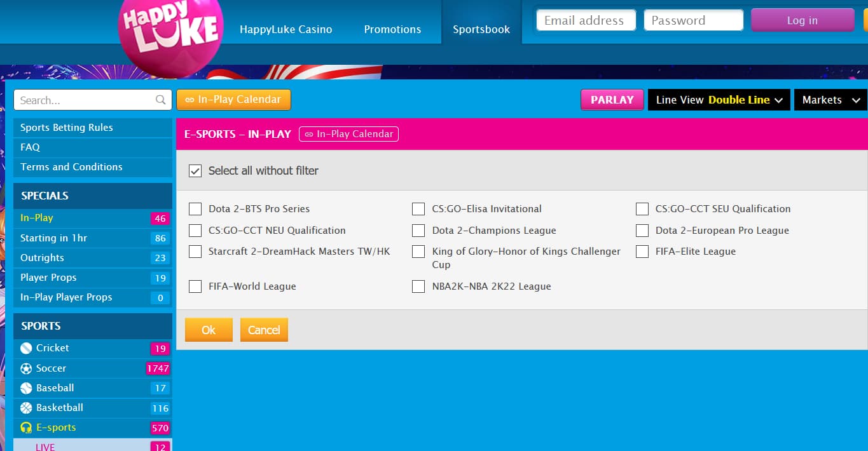Select the Dota 2-Champions League checkbox

pos(418,231)
